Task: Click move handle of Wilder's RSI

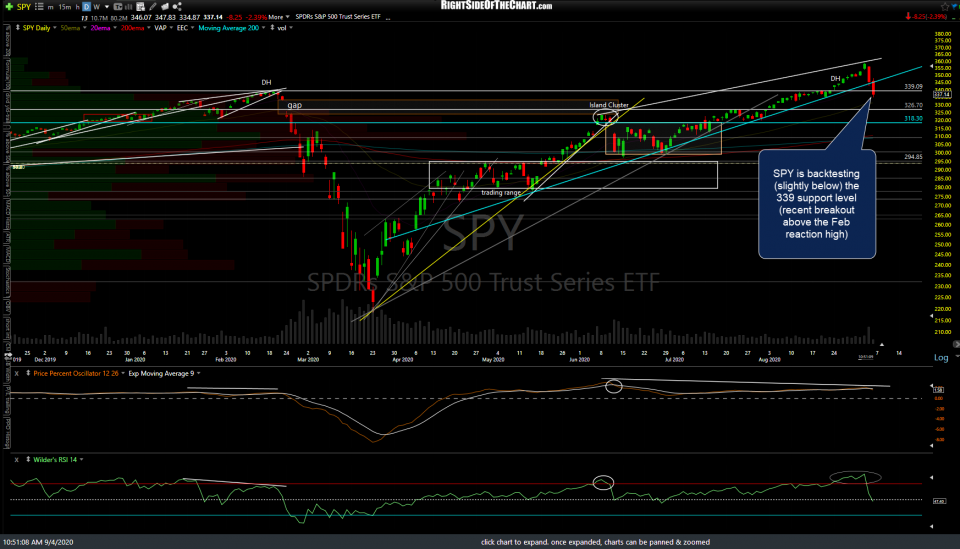Action: (x=28, y=459)
